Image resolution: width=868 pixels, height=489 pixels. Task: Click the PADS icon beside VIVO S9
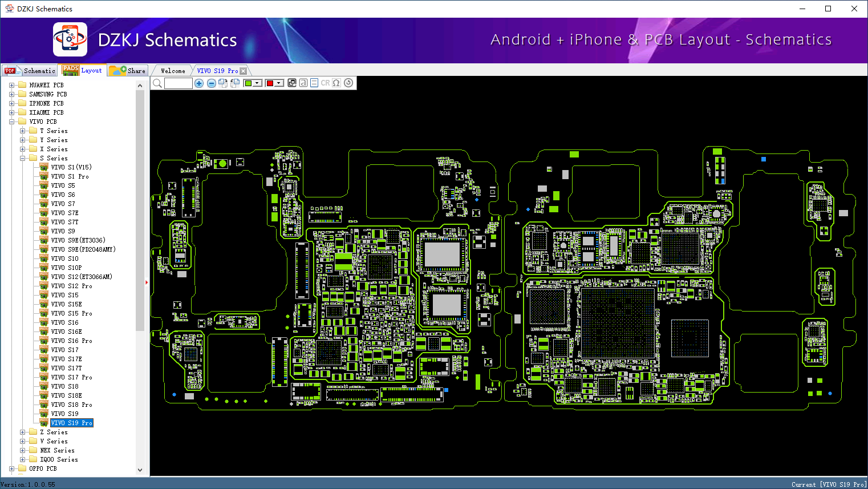click(44, 231)
